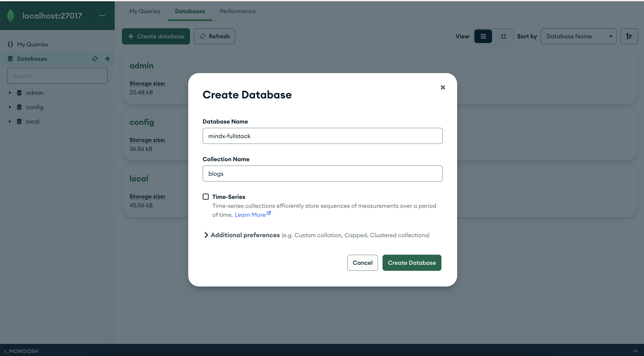
Task: Click the refresh databases icon in sidebar
Action: pos(95,59)
